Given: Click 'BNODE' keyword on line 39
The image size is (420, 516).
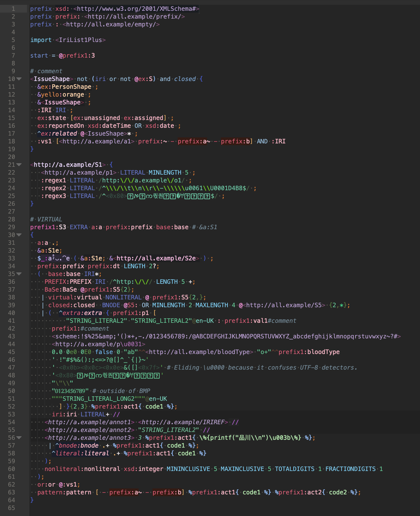Looking at the screenshot, I should tap(111, 305).
